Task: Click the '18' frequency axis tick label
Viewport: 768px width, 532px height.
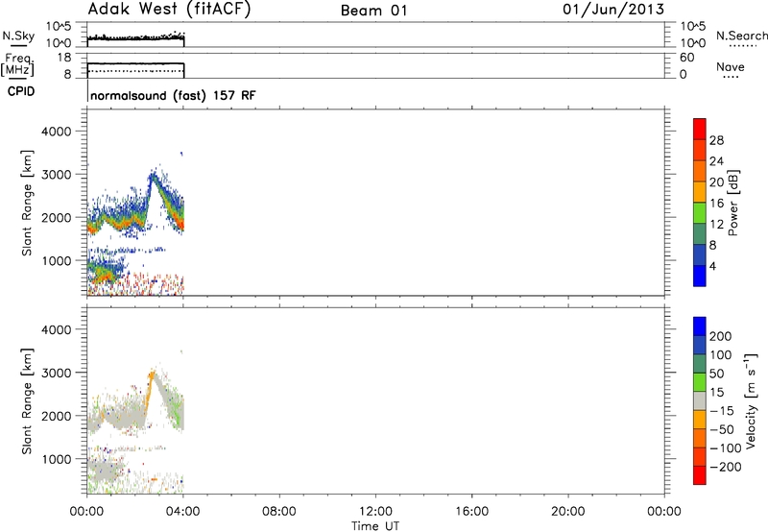Action: pyautogui.click(x=64, y=58)
